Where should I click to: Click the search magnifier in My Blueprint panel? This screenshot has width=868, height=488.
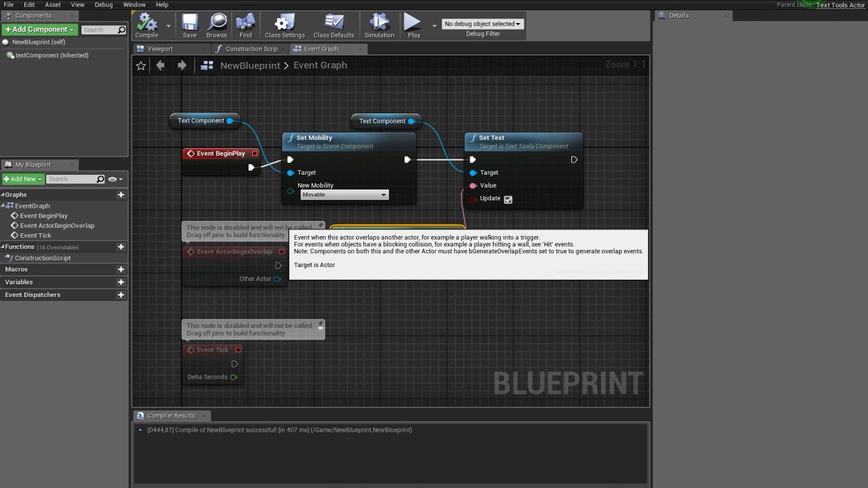click(100, 179)
